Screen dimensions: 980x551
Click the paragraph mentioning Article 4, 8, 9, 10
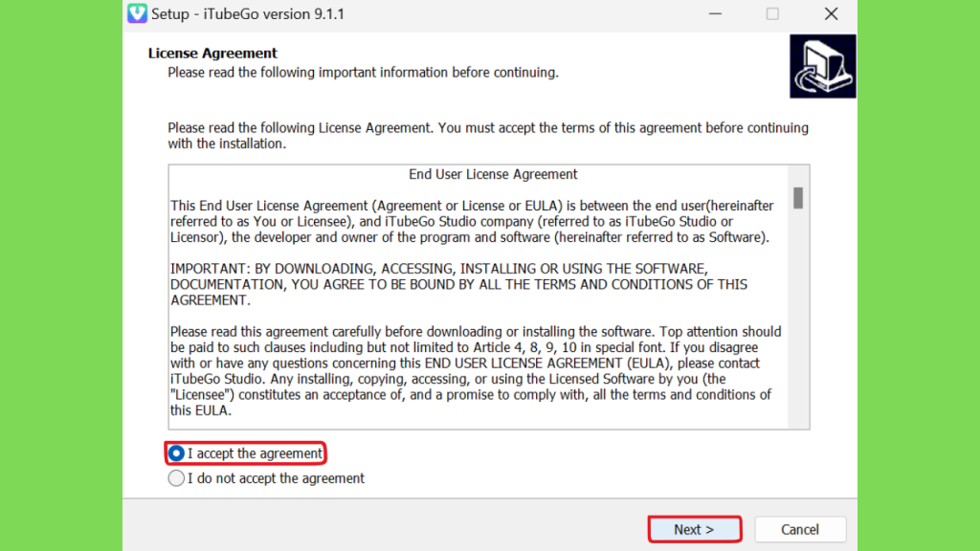click(x=476, y=371)
